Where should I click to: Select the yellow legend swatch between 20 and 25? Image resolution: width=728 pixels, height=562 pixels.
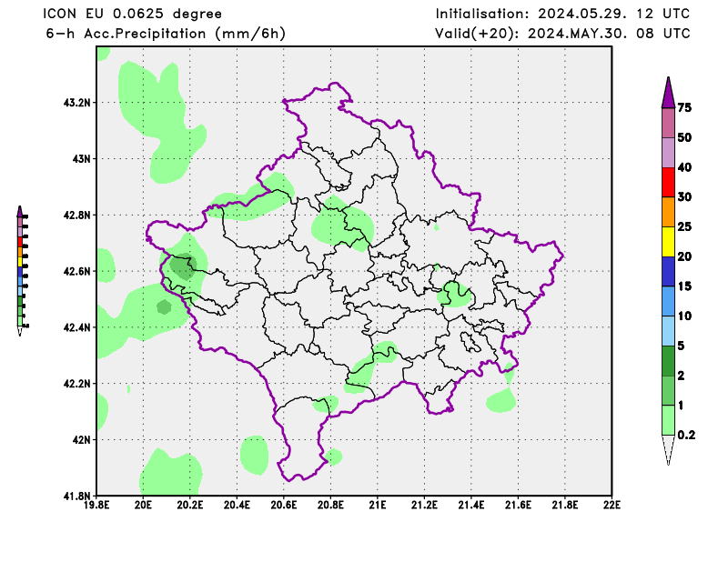(668, 242)
